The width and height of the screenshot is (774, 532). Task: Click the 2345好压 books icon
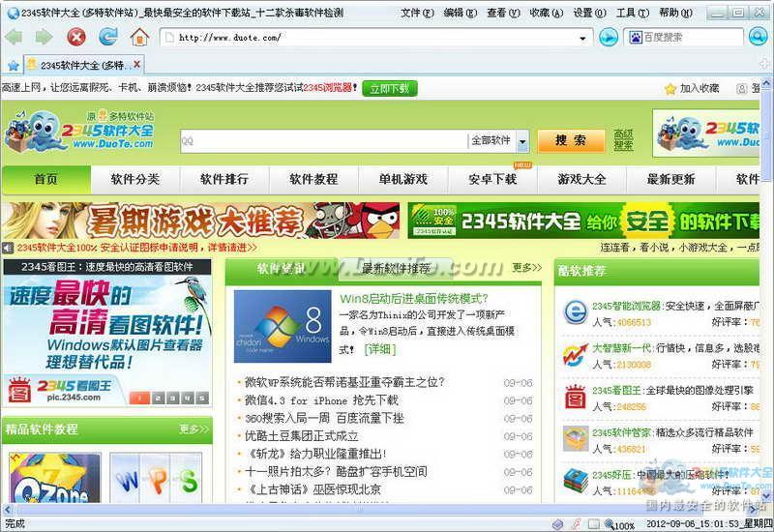coord(576,481)
